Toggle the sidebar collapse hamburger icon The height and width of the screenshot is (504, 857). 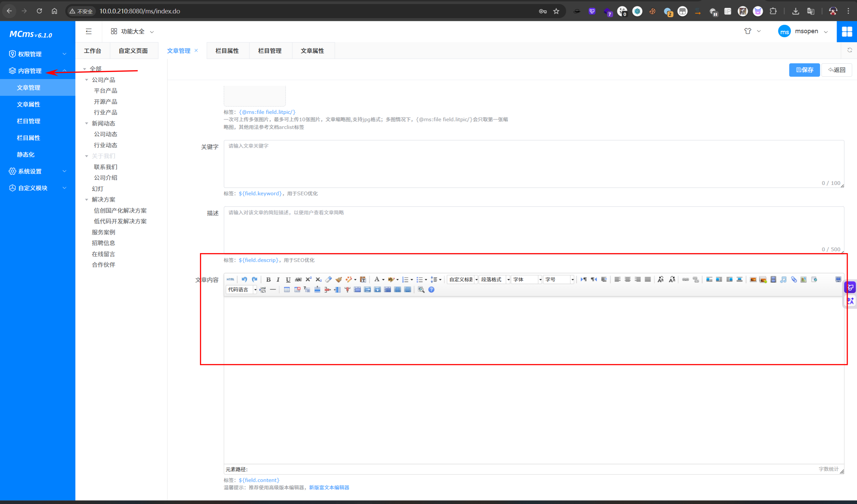pos(89,31)
